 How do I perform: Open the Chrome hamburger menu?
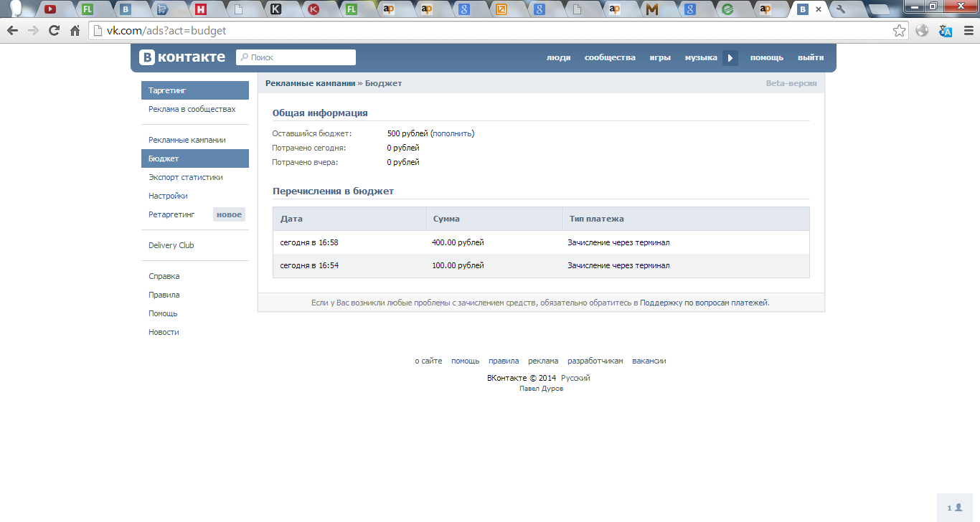pos(968,31)
